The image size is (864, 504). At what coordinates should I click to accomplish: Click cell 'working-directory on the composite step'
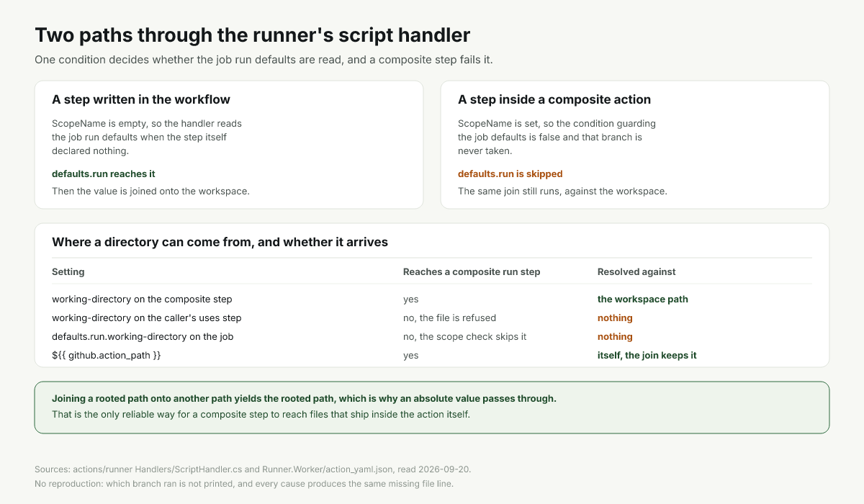click(x=142, y=299)
